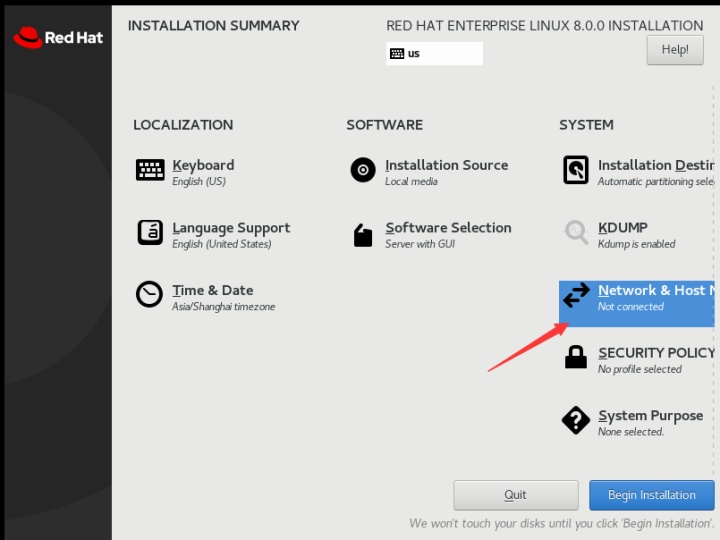Click INSTALLATION SUMMARY title
Image resolution: width=720 pixels, height=540 pixels.
pos(214,26)
